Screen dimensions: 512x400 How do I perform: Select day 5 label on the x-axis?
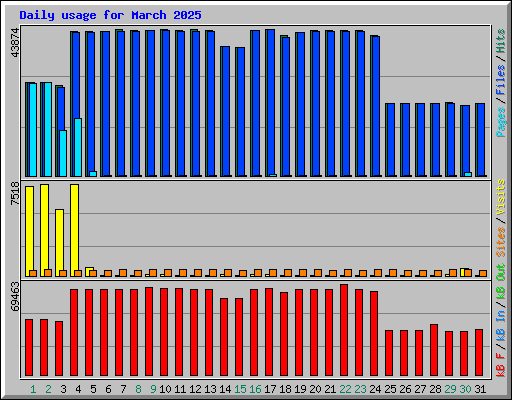(93, 389)
